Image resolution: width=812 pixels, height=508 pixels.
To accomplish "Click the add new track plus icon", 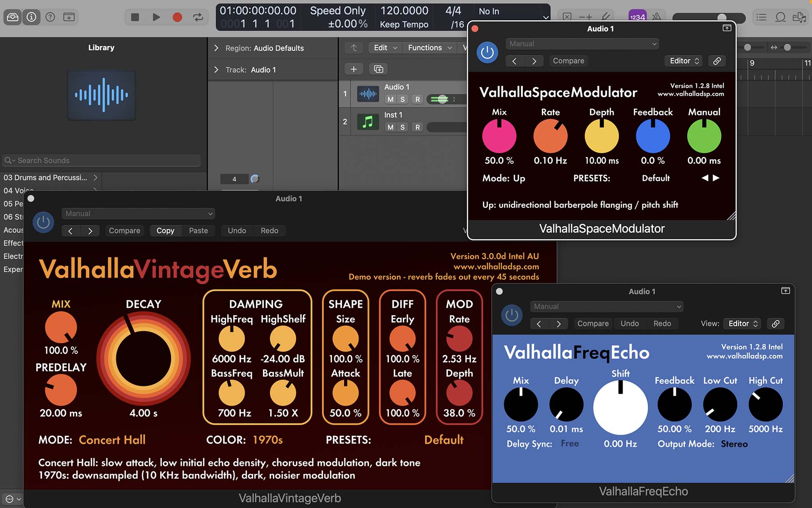I will pyautogui.click(x=354, y=69).
